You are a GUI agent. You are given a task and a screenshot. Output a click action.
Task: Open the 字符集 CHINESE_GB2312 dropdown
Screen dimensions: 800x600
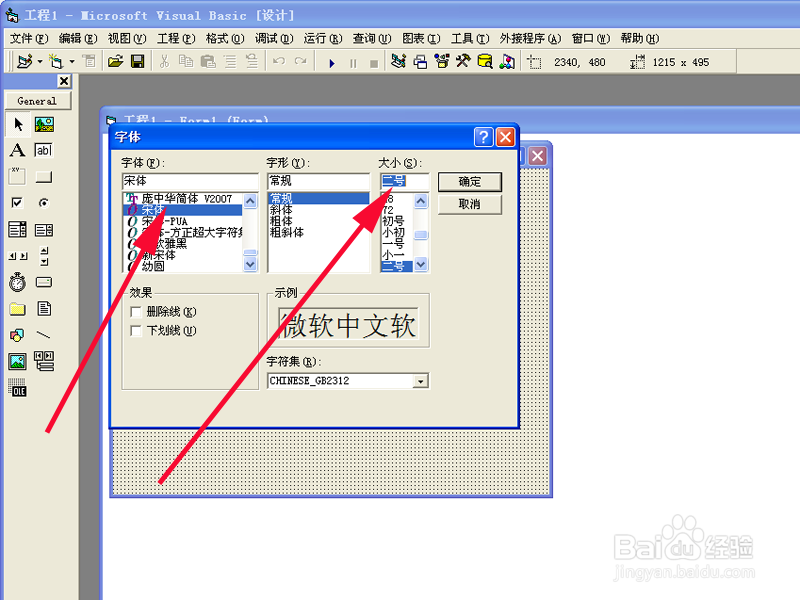coord(420,381)
